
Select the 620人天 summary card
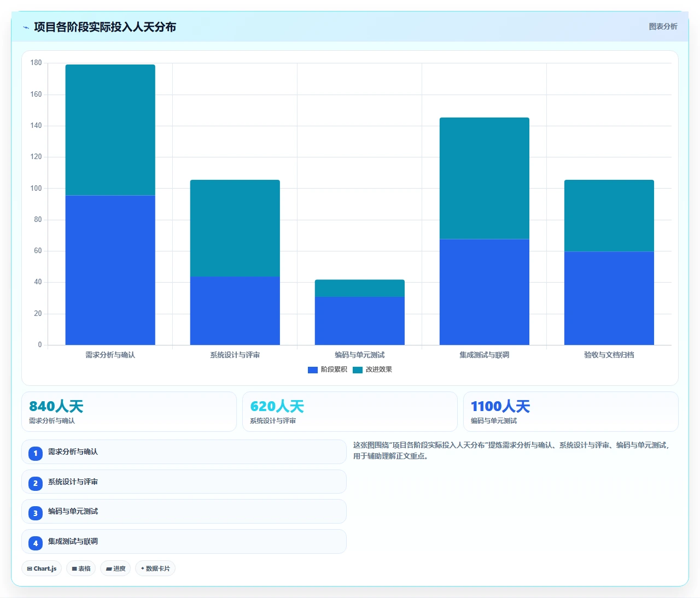350,412
